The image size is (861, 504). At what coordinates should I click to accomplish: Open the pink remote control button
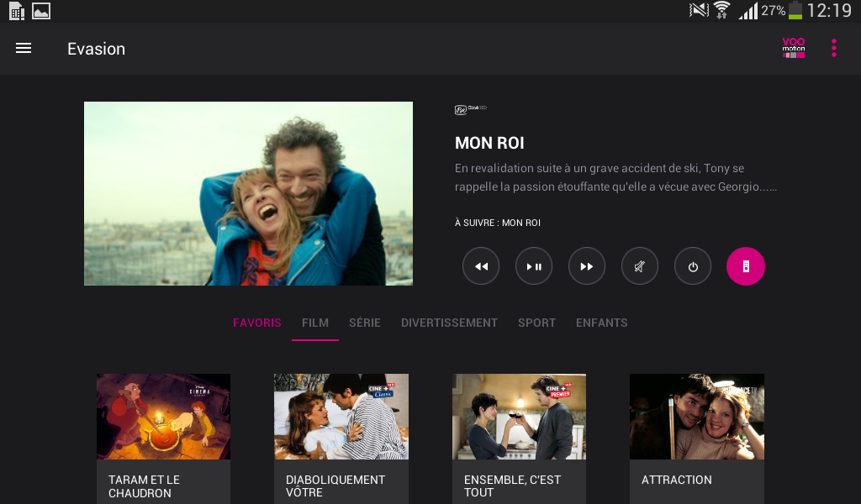[x=746, y=266]
